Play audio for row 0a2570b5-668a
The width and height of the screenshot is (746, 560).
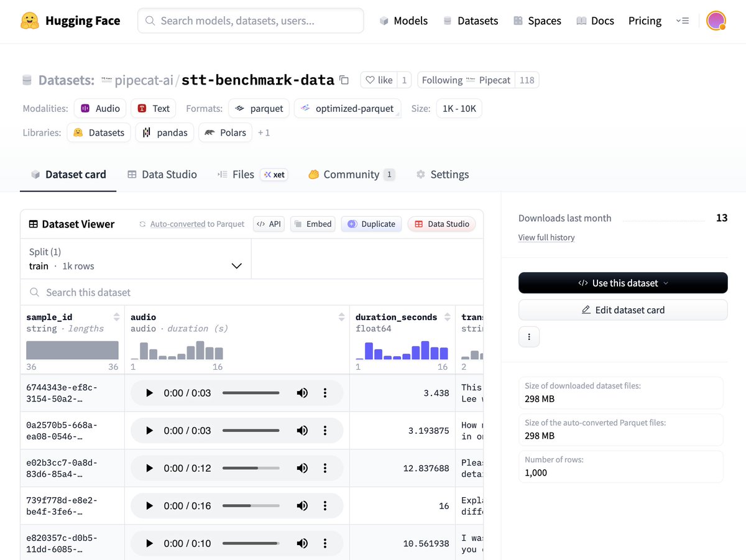point(149,431)
